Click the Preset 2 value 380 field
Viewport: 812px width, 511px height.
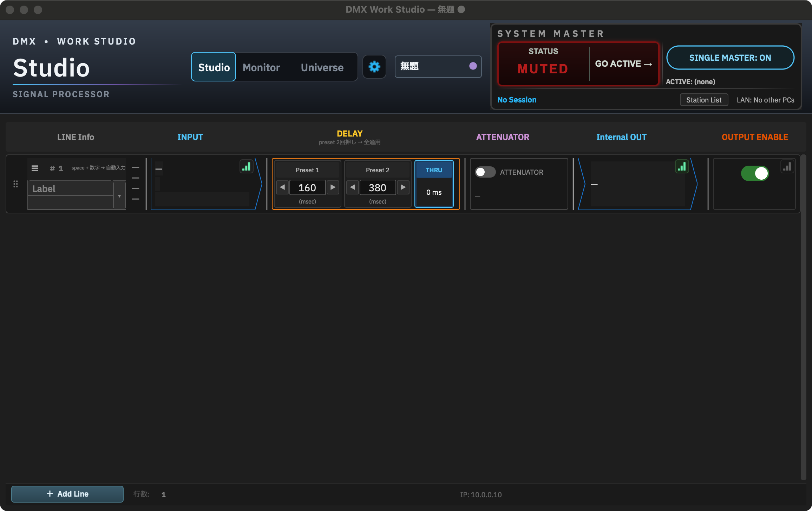[x=378, y=187]
